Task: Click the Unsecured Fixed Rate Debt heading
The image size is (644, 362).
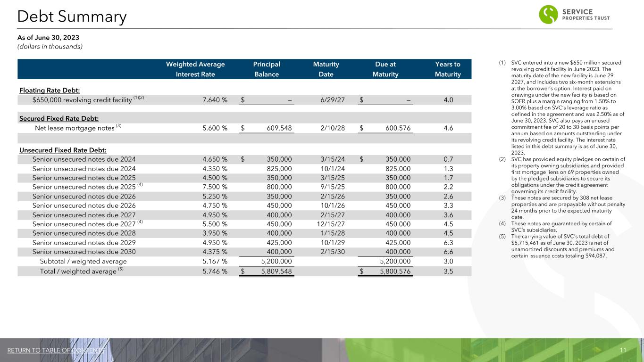Action: tap(62, 150)
